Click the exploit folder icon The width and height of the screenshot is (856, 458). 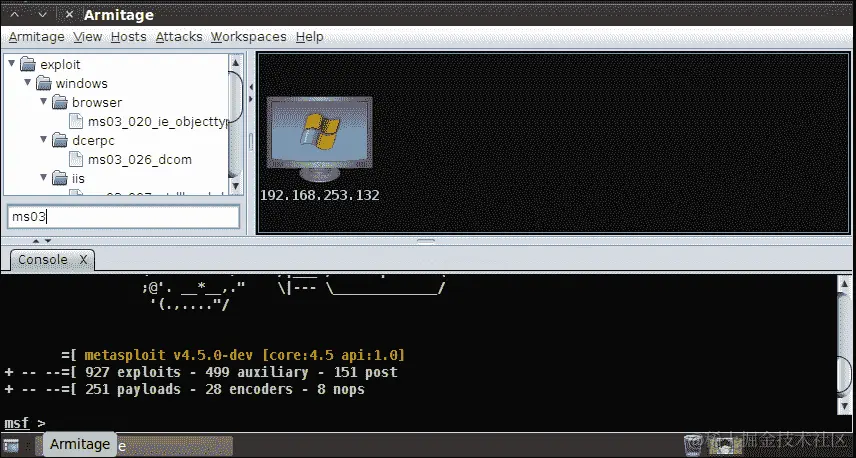click(28, 64)
